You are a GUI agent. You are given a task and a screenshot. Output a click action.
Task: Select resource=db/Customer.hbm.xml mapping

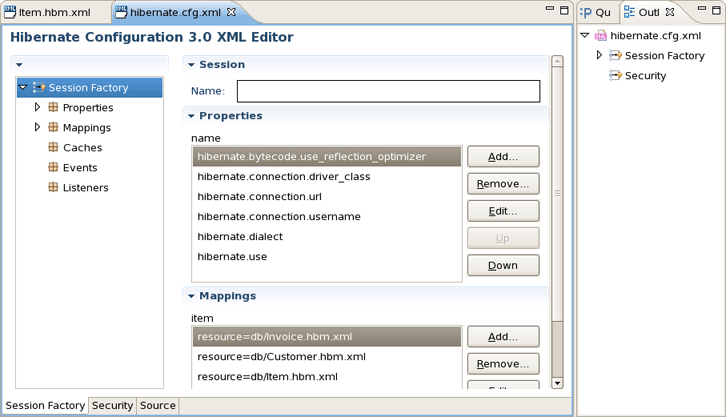point(327,356)
